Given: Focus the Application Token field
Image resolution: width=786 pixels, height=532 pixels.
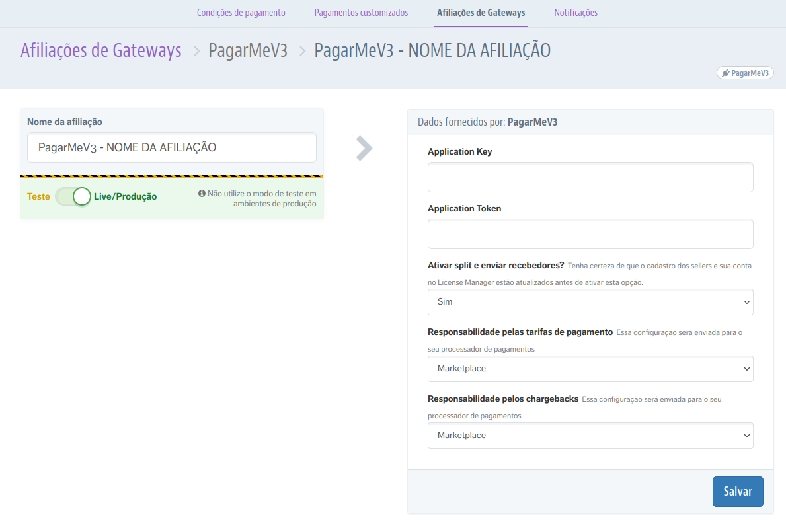Looking at the screenshot, I should point(590,234).
